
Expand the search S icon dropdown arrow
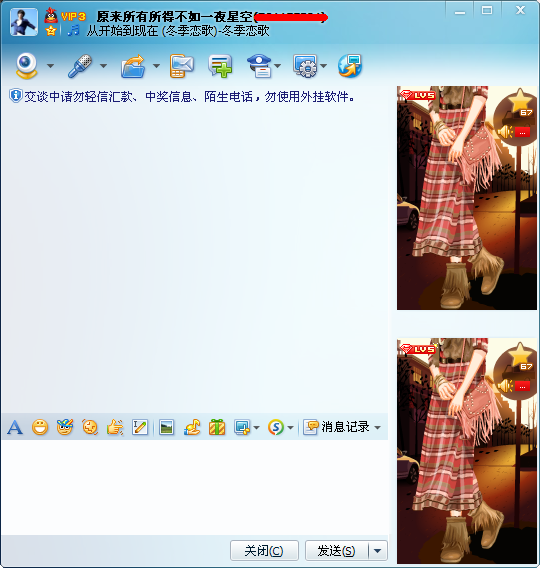pos(290,428)
